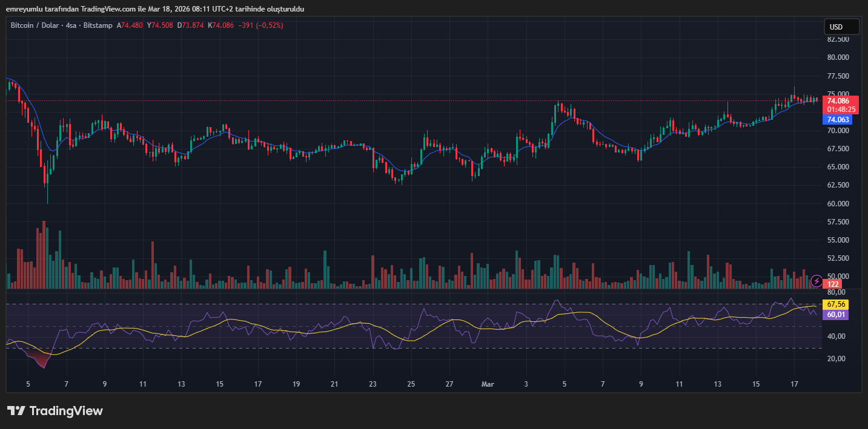Image resolution: width=868 pixels, height=429 pixels.
Task: Click date 17 on the time axis
Action: coord(794,384)
